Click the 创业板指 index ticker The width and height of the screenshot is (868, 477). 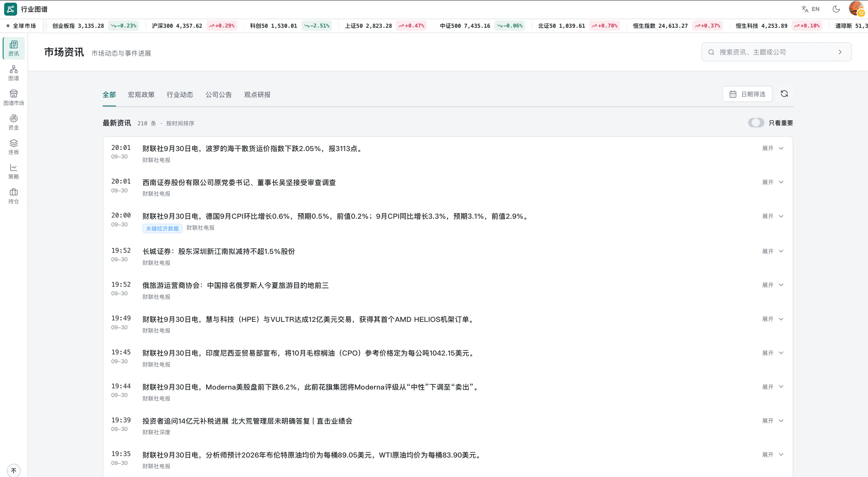coord(95,26)
